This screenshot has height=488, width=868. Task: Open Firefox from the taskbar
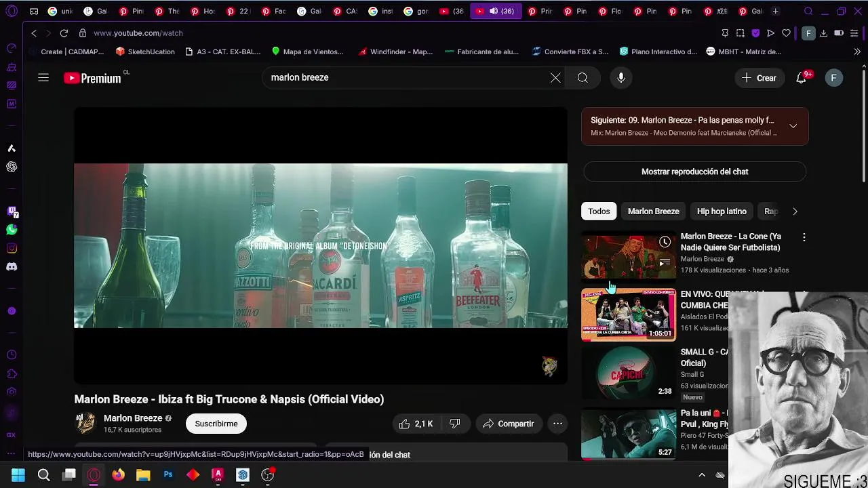[x=118, y=474]
